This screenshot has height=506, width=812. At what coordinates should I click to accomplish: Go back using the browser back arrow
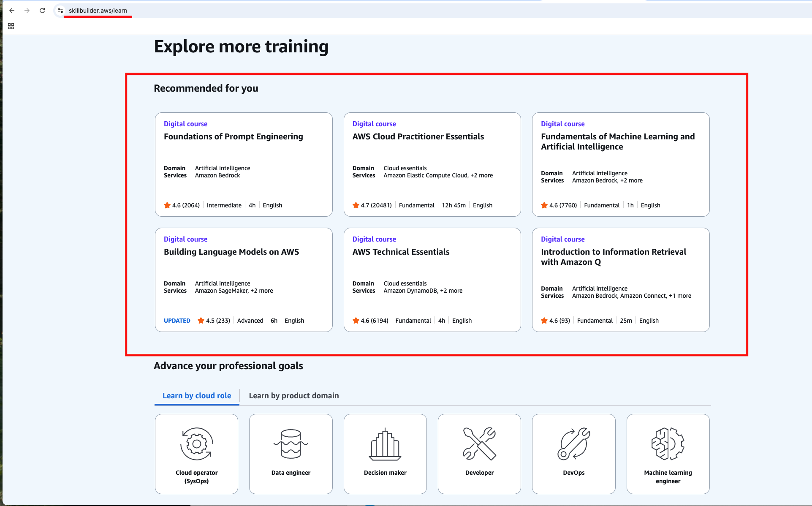coord(12,11)
